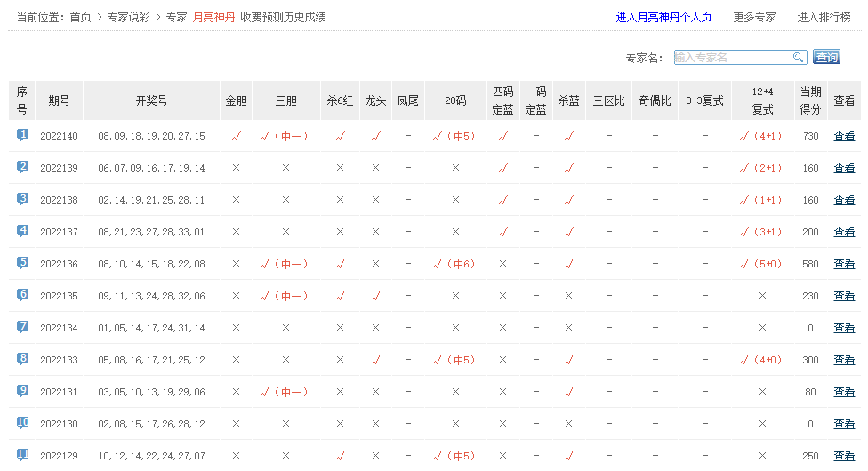This screenshot has height=471, width=868.
Task: Click the magnifier icon in search box
Action: 798,58
